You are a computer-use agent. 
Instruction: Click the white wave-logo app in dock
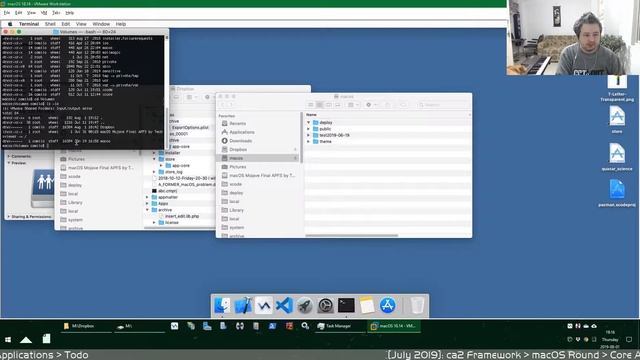click(x=264, y=305)
